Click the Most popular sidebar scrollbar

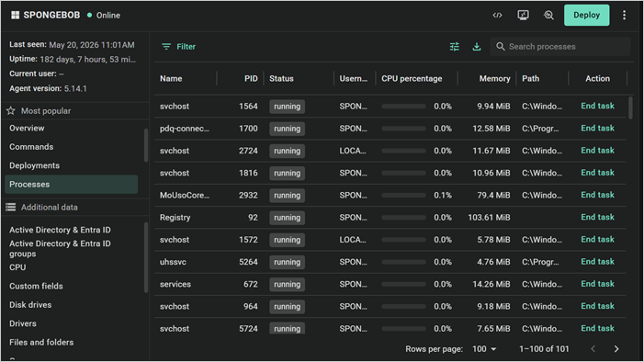click(x=146, y=145)
